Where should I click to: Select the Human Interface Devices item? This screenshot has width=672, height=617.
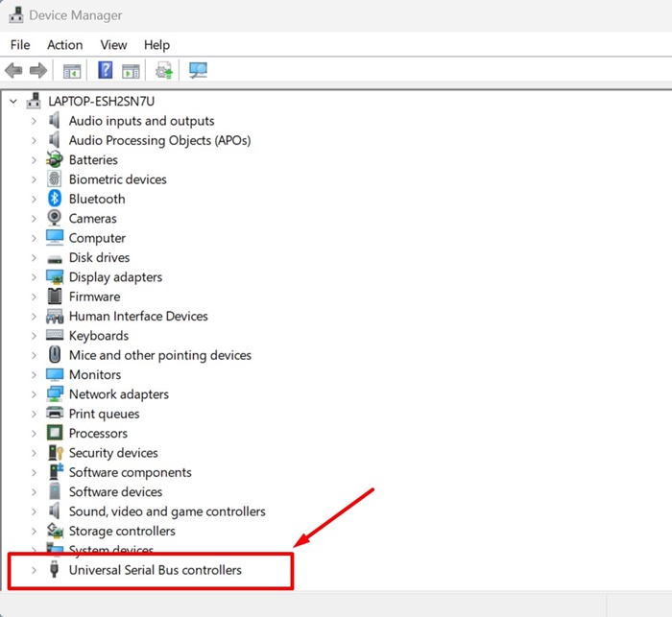coord(138,316)
